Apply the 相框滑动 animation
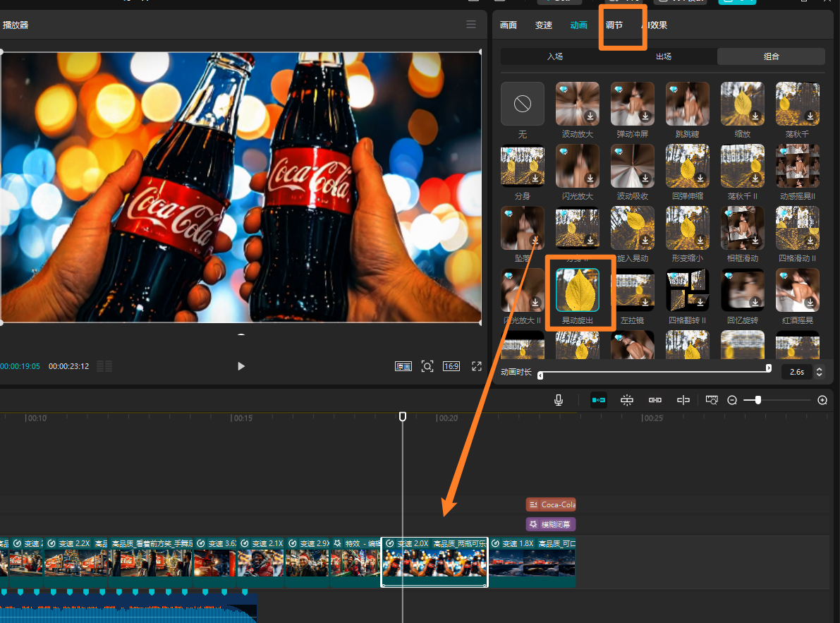840x623 pixels. 743,228
